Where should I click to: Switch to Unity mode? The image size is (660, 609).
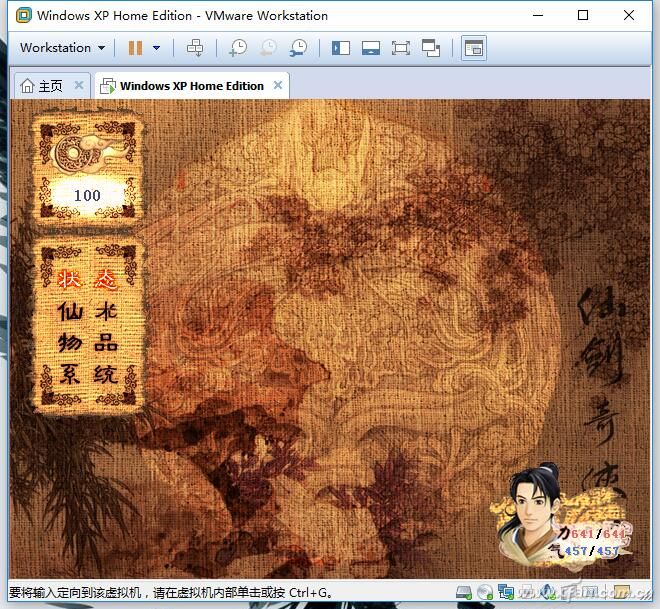click(431, 48)
